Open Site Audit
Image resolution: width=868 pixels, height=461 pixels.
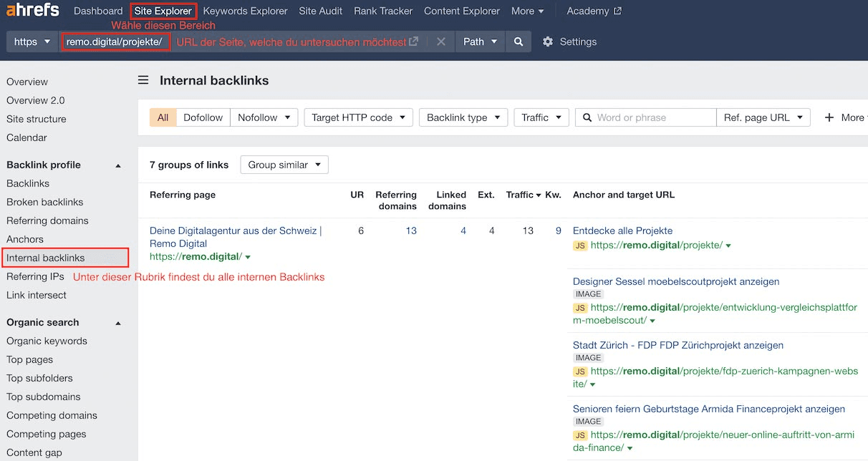[x=321, y=11]
